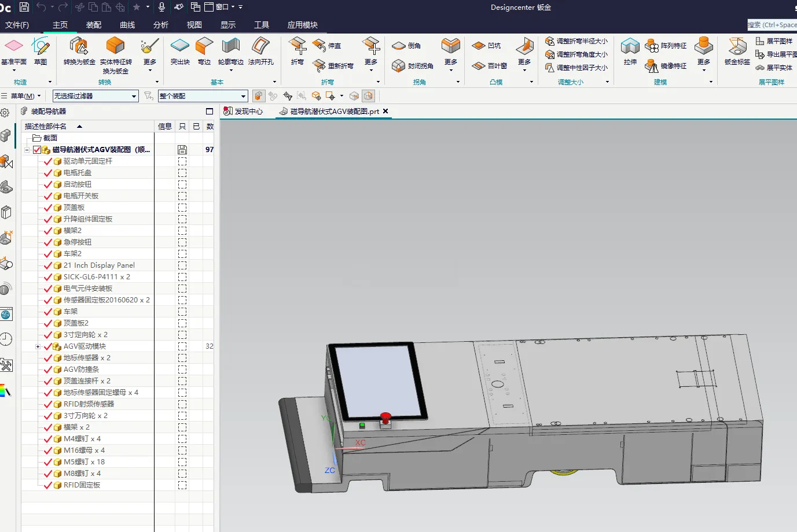Click the search field 搜索 (Ctrl+Space)
Viewport: 797px width, 532px height.
[x=772, y=25]
